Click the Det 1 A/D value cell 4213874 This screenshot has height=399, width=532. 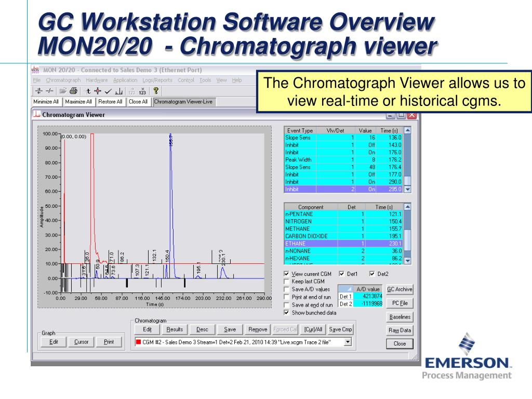(x=368, y=296)
